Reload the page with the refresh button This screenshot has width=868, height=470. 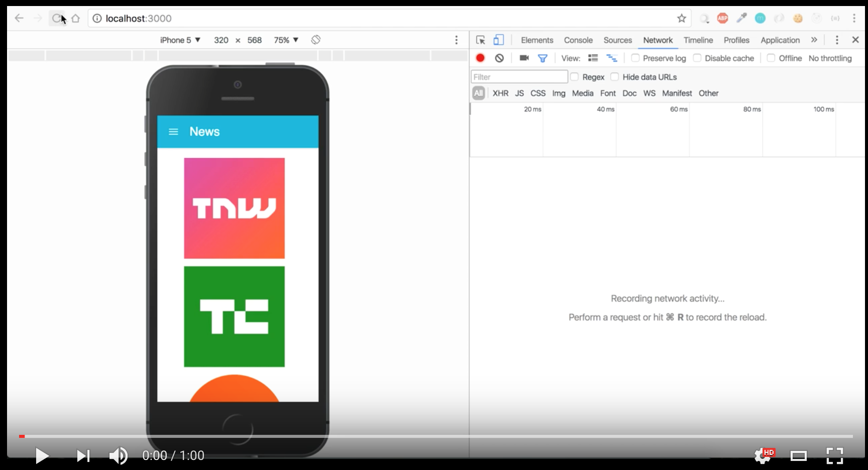[57, 18]
